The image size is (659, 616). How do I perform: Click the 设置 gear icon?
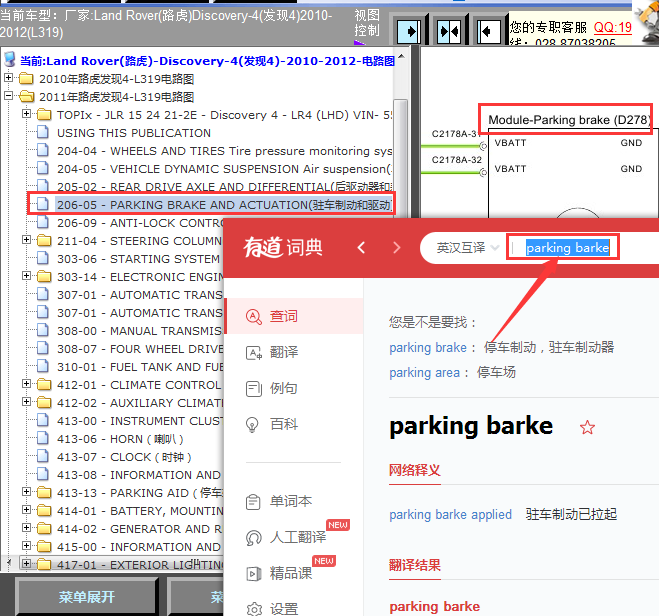tap(254, 609)
